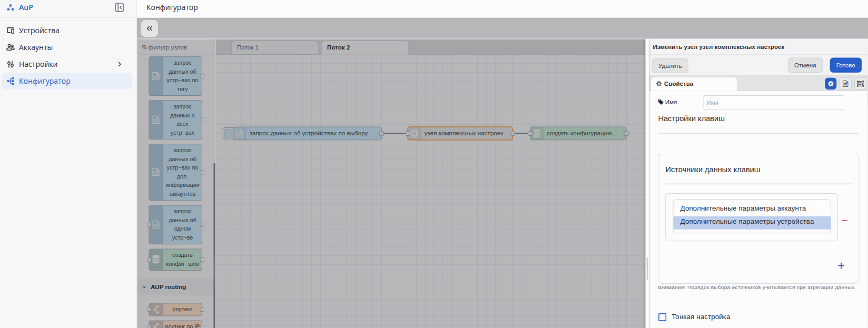
Task: Switch to the Поток 2 tab
Action: [x=364, y=47]
